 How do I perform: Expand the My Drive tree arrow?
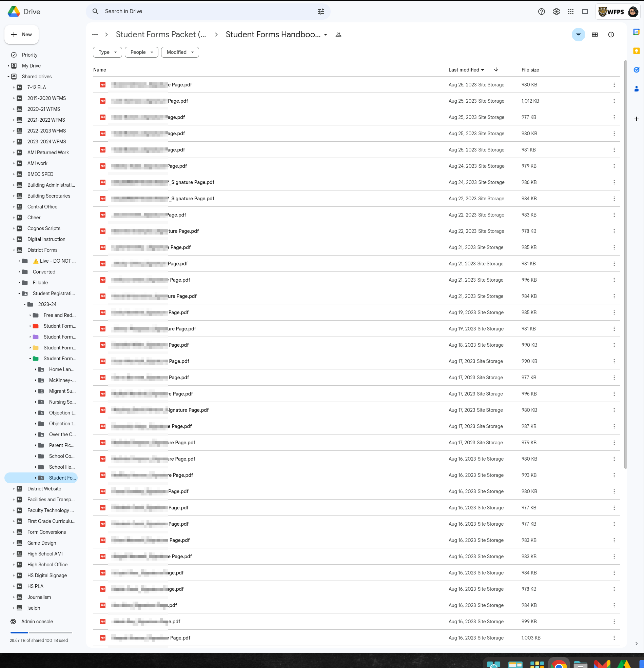point(8,66)
